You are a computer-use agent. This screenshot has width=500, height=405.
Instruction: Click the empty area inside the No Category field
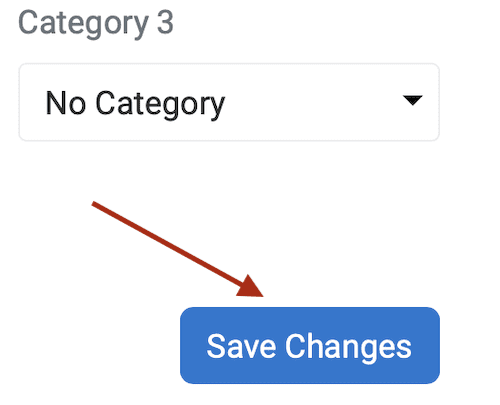point(313,102)
